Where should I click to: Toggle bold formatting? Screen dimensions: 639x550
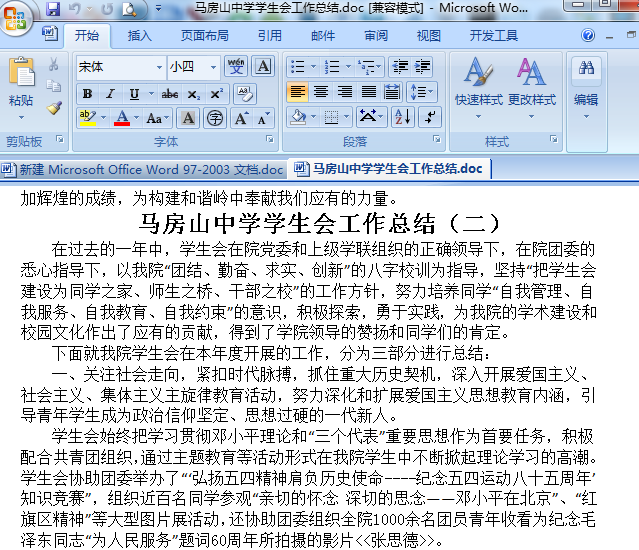pos(87,94)
